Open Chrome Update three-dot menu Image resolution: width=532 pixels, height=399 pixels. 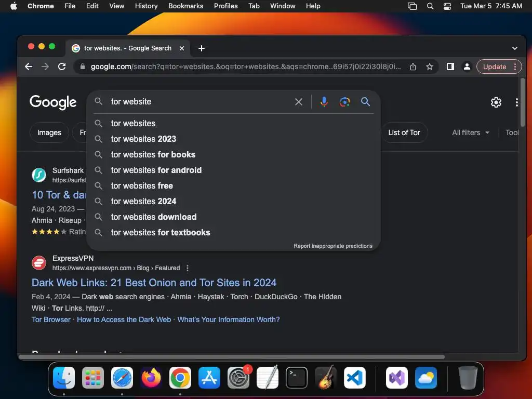[x=515, y=66]
